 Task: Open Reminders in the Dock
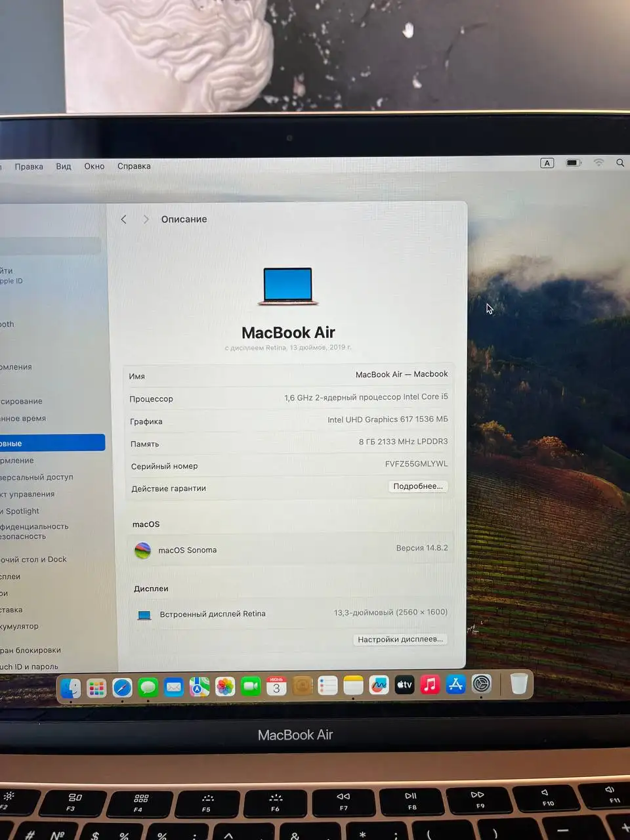point(327,686)
